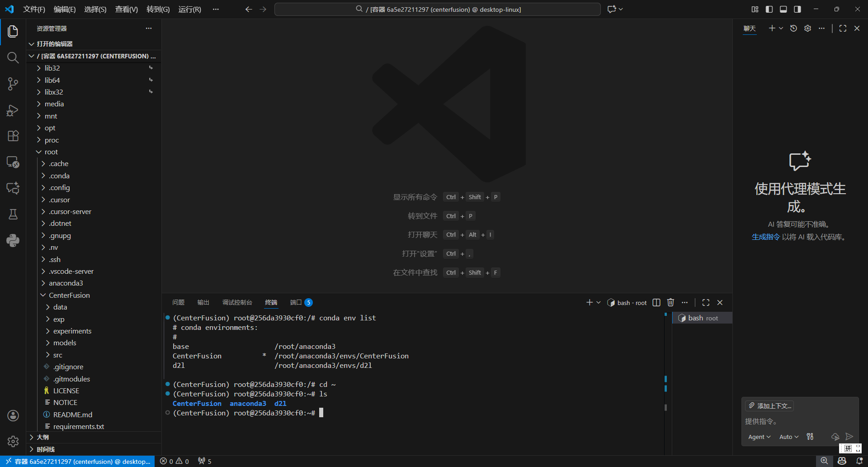This screenshot has width=868, height=467.
Task: Go forward with the title bar arrow
Action: 263,9
